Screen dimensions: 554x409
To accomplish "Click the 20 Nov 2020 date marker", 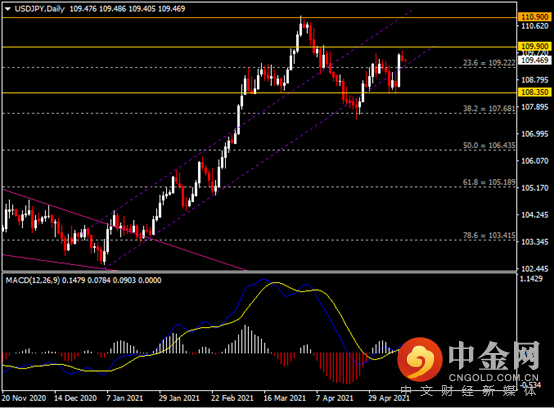I will (24, 398).
